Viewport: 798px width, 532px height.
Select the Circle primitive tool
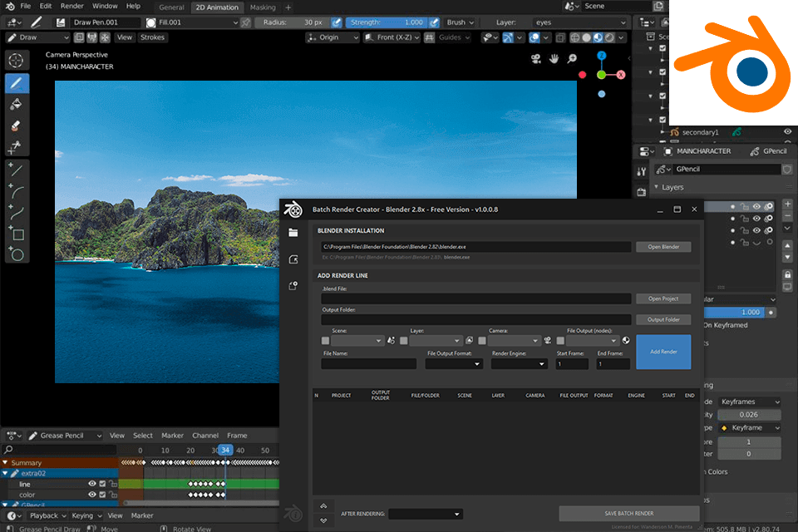[x=17, y=254]
